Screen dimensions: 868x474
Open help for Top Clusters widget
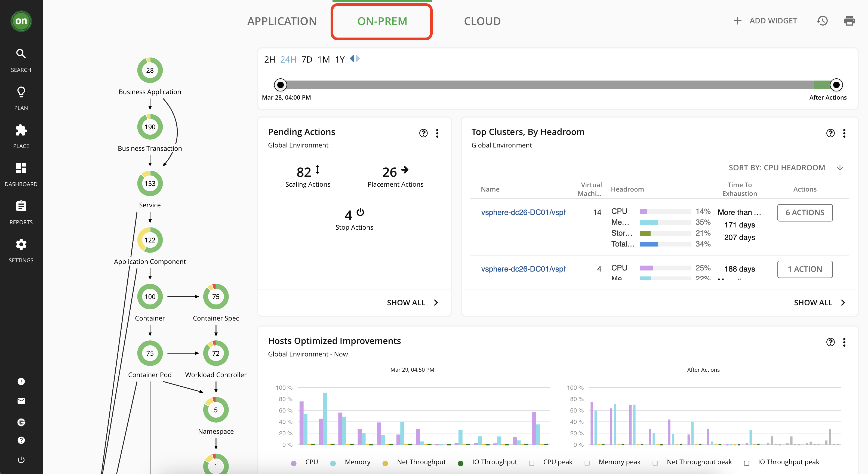(830, 133)
